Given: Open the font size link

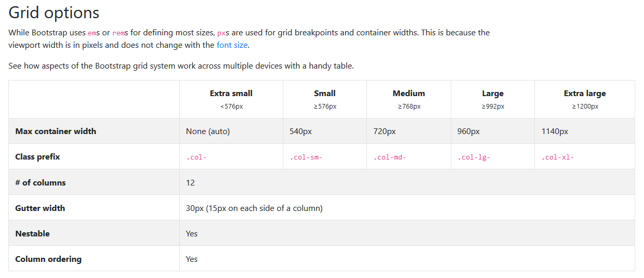Looking at the screenshot, I should pyautogui.click(x=232, y=45).
